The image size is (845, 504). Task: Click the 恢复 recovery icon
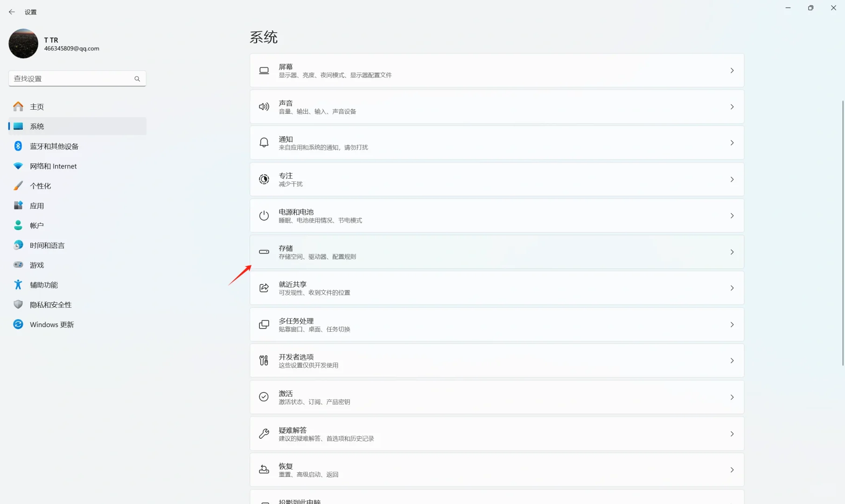tap(264, 469)
